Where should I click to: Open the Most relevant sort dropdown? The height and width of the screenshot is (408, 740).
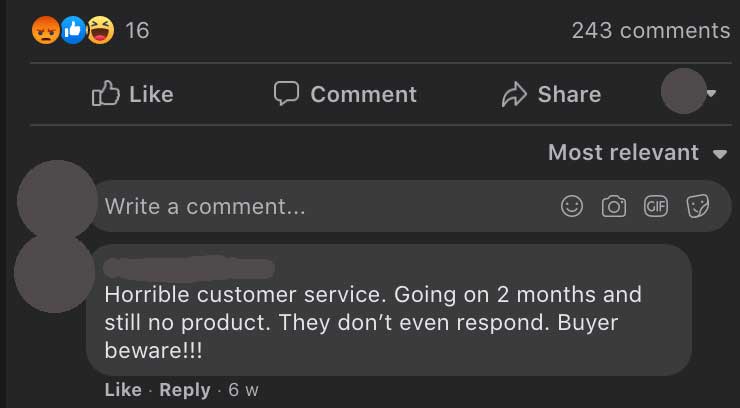[x=637, y=153]
